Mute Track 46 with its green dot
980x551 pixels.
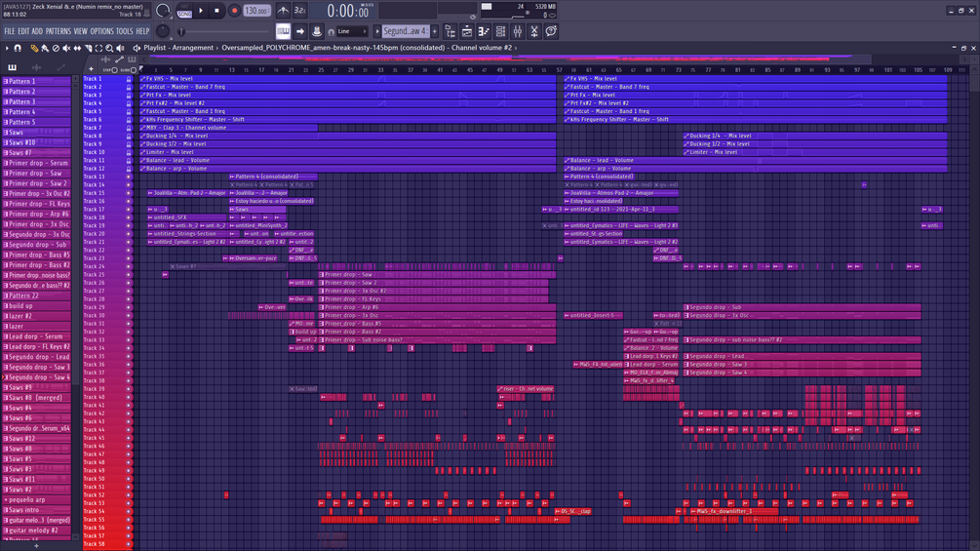(130, 446)
